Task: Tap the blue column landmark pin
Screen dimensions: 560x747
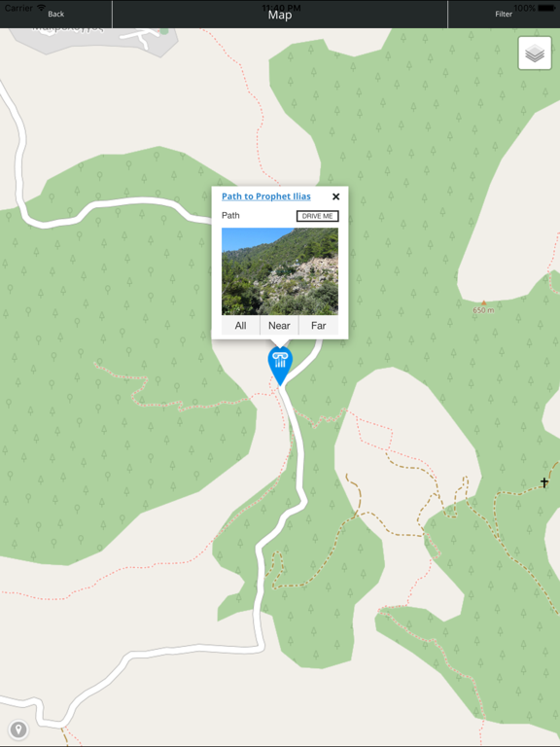Action: [x=280, y=366]
